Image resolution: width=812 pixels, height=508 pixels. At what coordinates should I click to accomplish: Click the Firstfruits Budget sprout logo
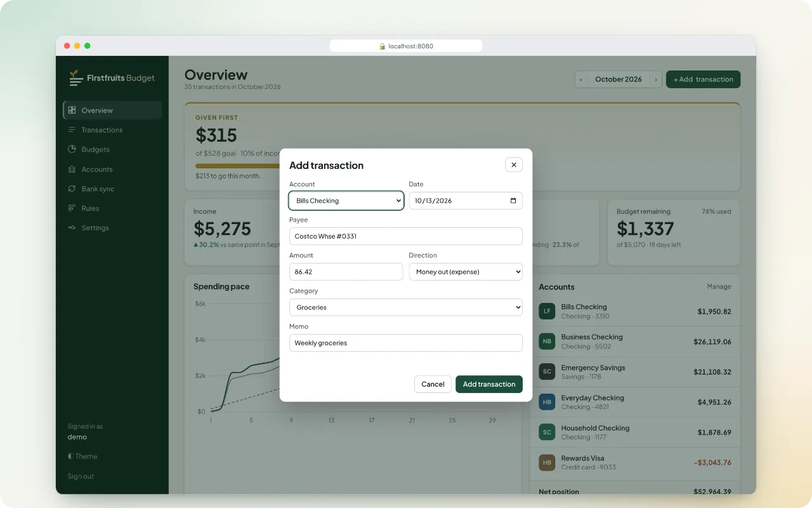point(75,78)
